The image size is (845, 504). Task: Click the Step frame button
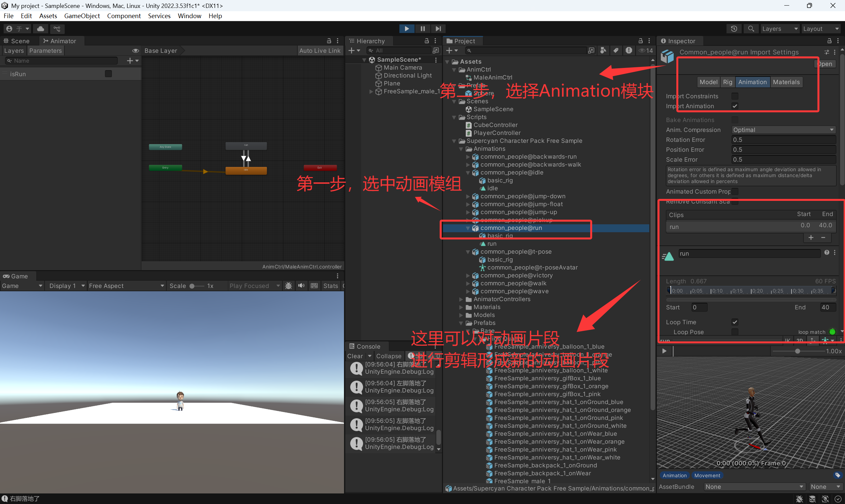pos(438,29)
